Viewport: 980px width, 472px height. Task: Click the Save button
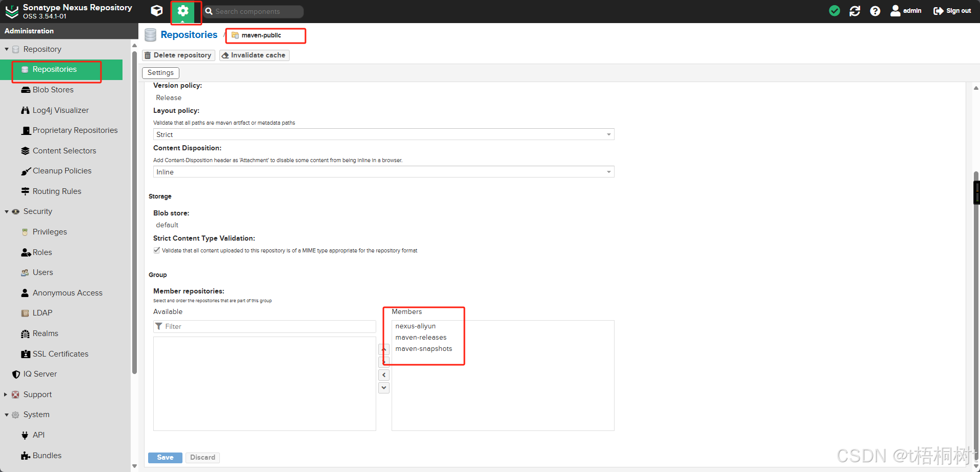point(165,458)
